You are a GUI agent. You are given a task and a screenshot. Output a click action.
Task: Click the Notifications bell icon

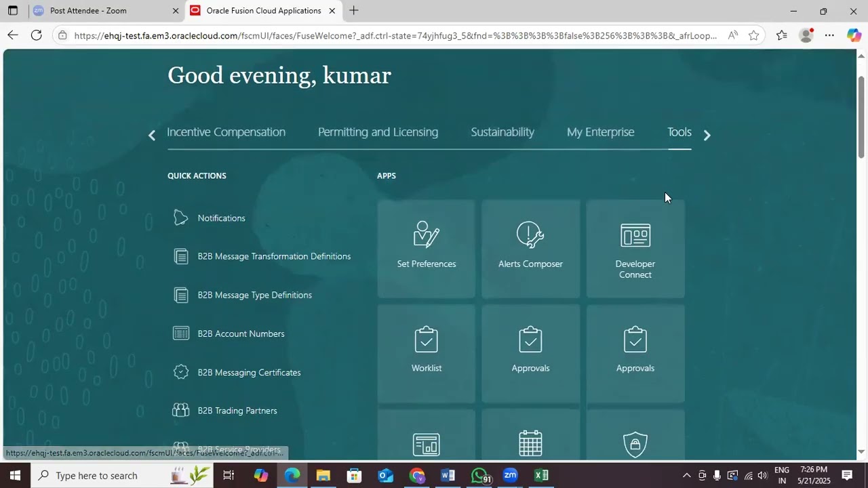[180, 218]
